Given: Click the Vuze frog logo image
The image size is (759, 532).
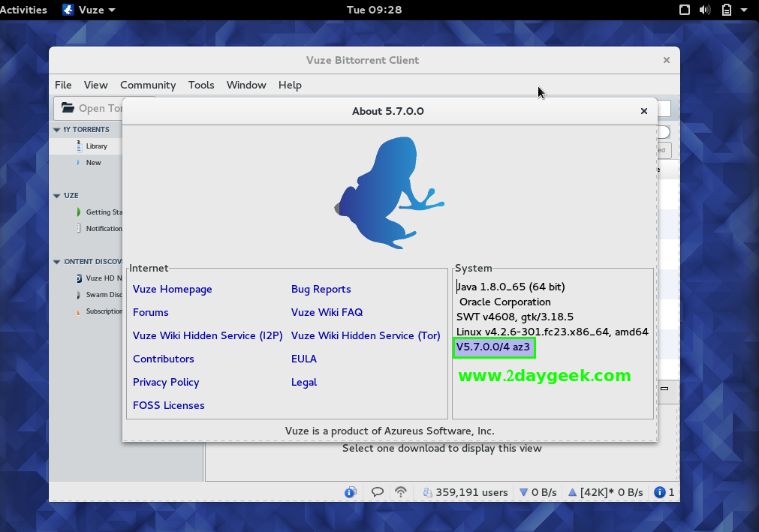Looking at the screenshot, I should click(390, 193).
